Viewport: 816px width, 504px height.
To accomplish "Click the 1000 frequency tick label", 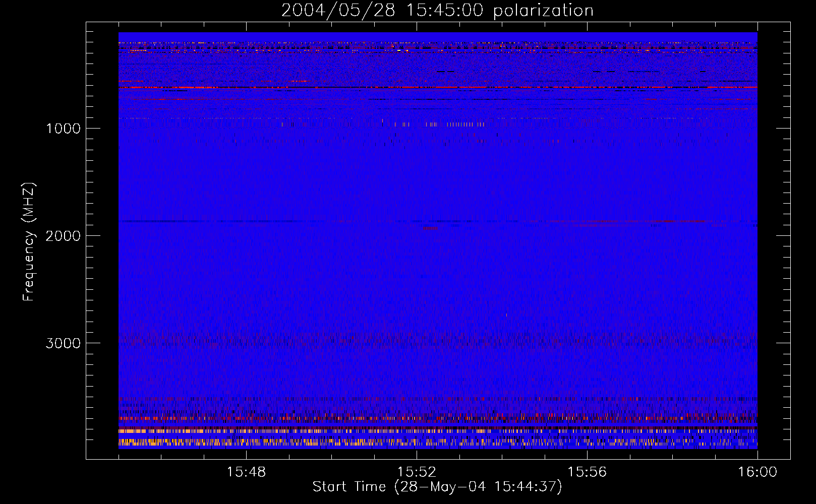I will pyautogui.click(x=63, y=129).
